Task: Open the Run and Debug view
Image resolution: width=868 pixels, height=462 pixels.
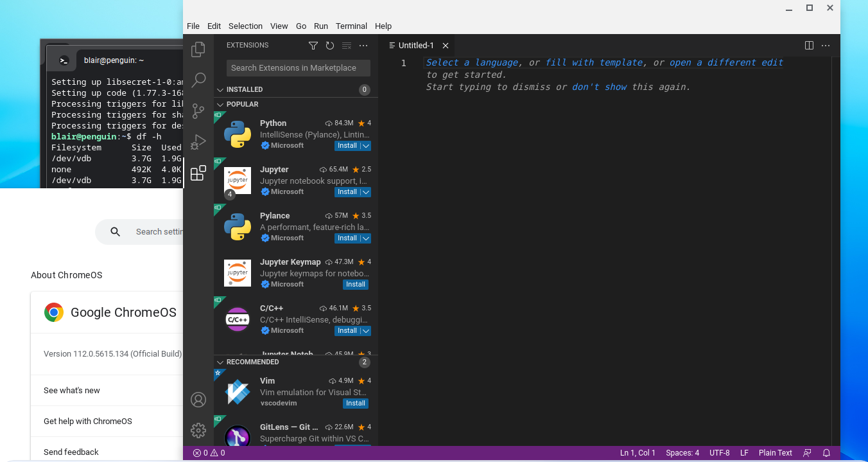Action: (198, 141)
